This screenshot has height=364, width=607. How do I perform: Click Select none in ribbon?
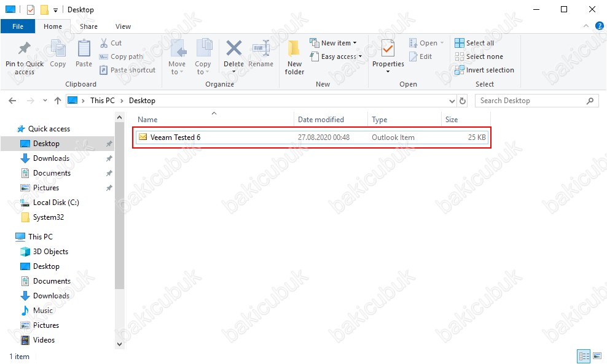pos(479,56)
